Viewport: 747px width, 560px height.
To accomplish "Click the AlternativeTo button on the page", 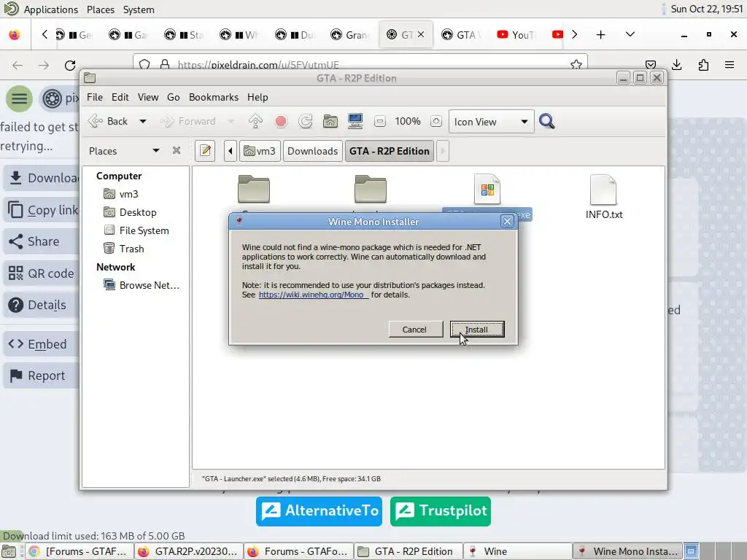I will (319, 511).
